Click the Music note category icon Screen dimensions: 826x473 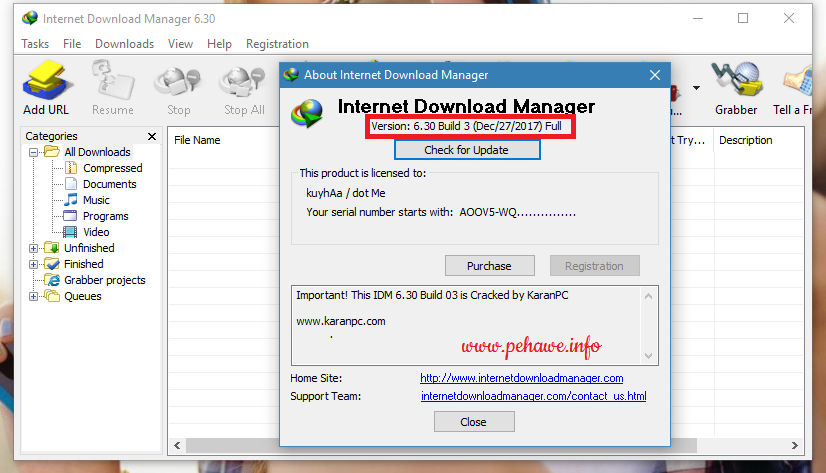click(71, 200)
